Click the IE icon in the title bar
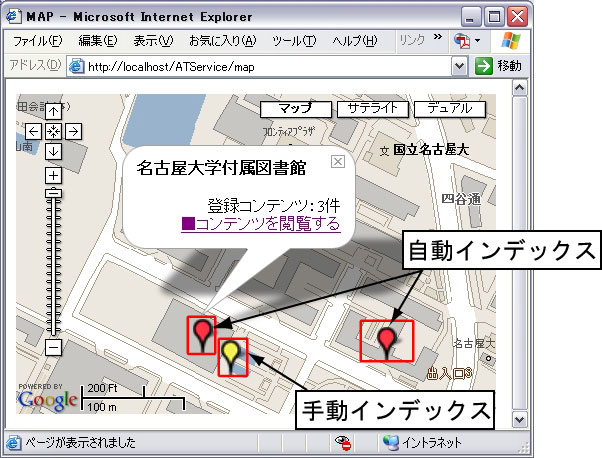Screen dimensions: 602x458 pyautogui.click(x=13, y=16)
